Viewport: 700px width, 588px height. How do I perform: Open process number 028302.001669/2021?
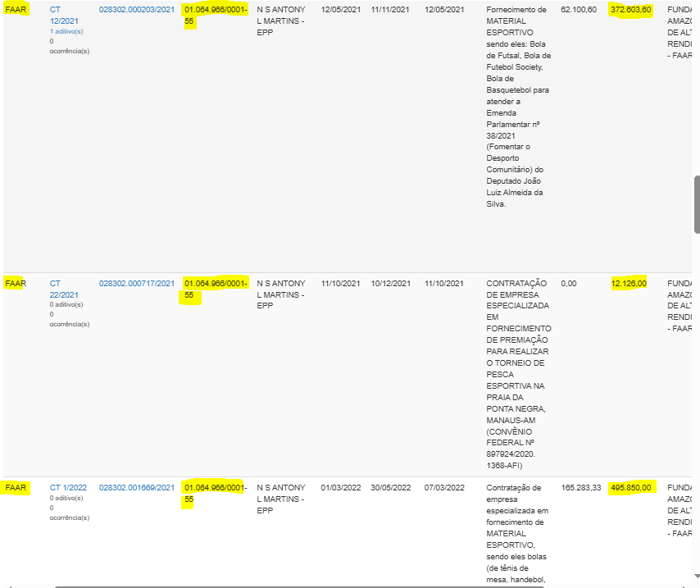(x=136, y=487)
